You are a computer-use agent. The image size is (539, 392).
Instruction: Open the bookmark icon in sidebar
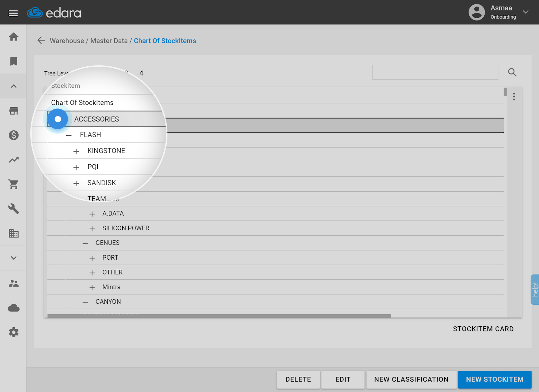point(13,61)
